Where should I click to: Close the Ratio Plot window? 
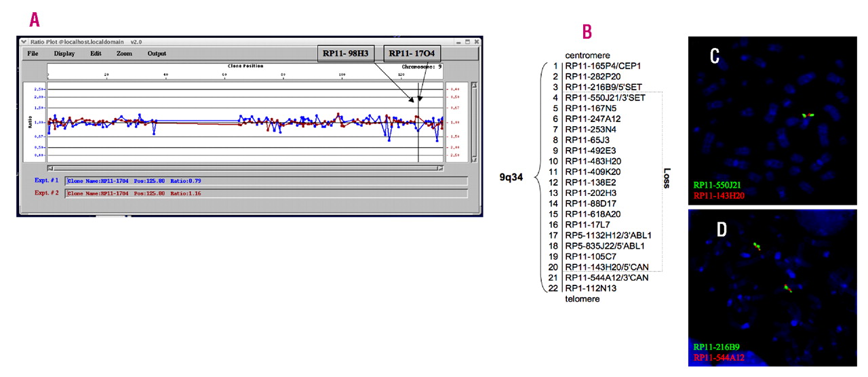[x=477, y=41]
